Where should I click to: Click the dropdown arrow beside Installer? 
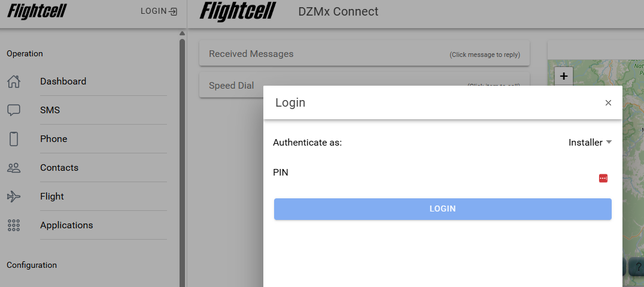click(609, 143)
